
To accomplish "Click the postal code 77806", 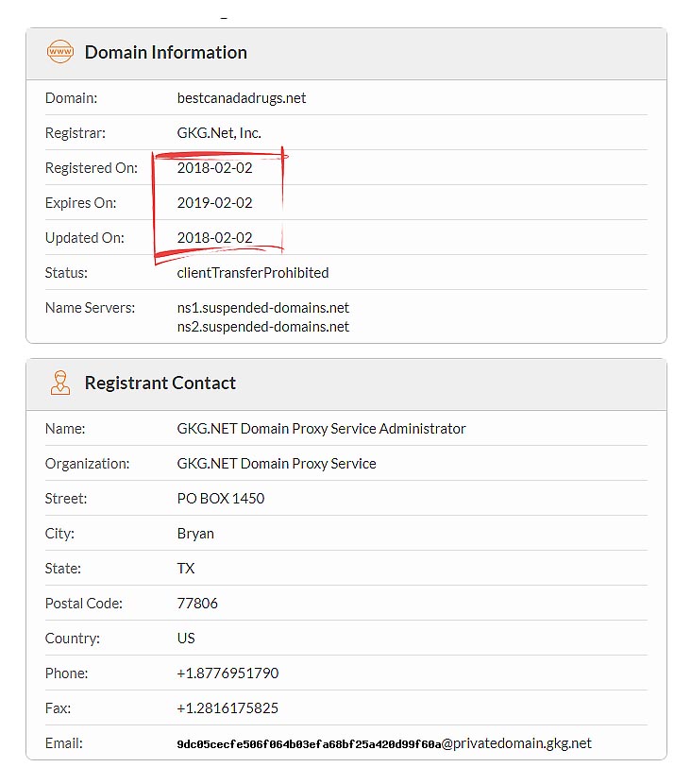I will (197, 604).
